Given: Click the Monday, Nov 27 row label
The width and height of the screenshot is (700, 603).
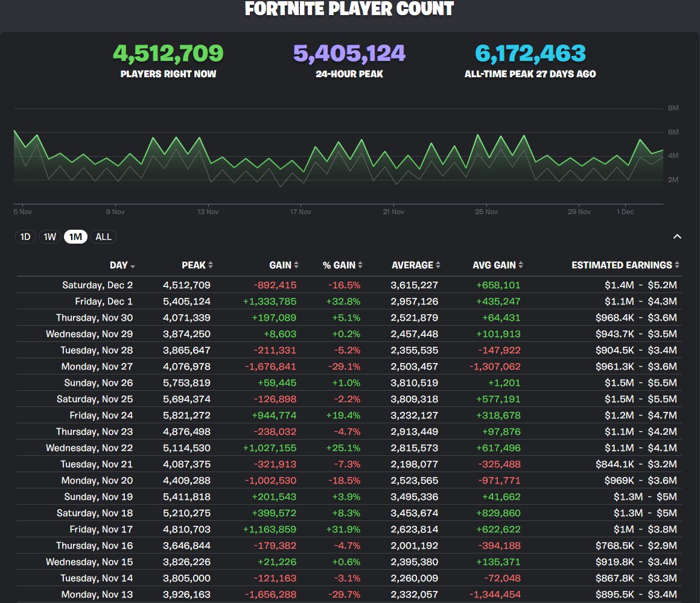Looking at the screenshot, I should [x=97, y=367].
